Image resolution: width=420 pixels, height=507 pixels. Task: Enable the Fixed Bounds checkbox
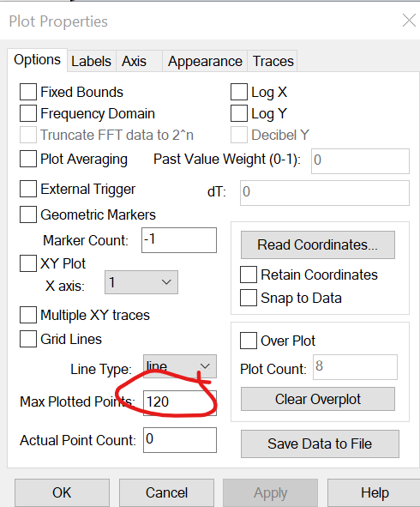coord(28,92)
